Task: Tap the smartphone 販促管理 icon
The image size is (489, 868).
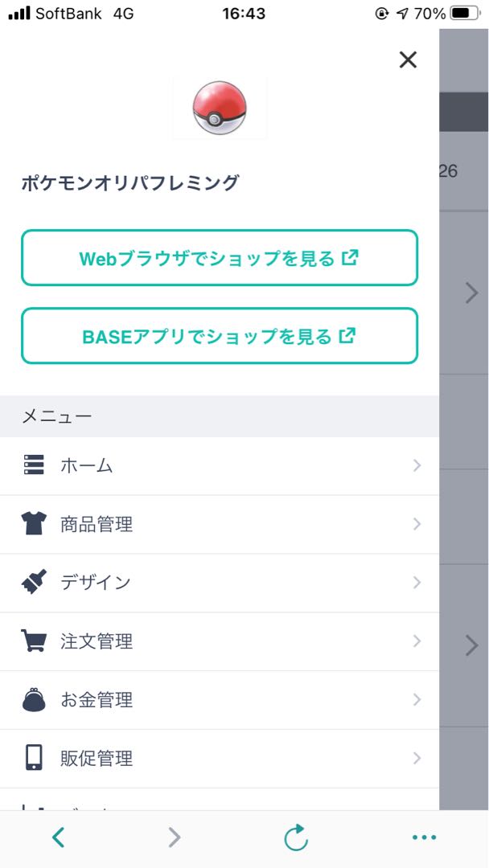Action: [34, 758]
